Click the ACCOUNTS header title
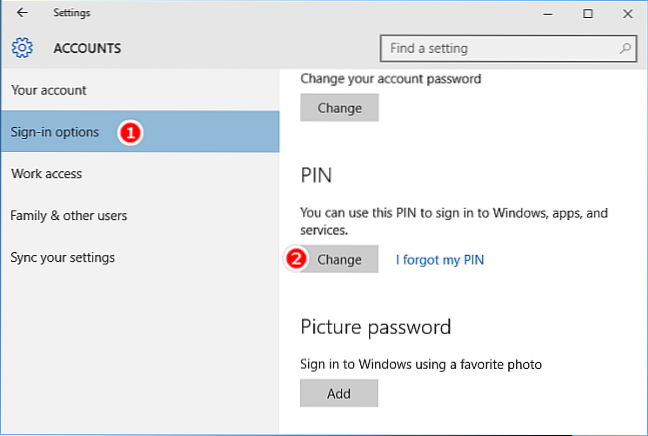 (87, 48)
